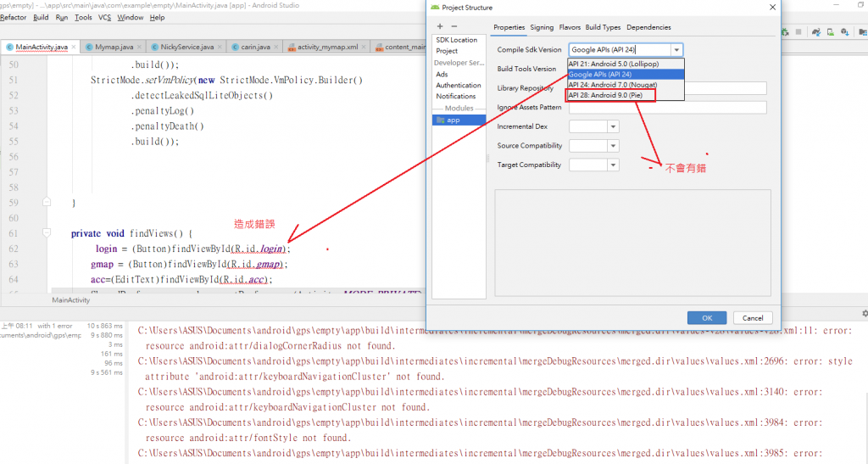The image size is (868, 464).
Task: Close the Mymap.java editor tab
Action: point(139,47)
